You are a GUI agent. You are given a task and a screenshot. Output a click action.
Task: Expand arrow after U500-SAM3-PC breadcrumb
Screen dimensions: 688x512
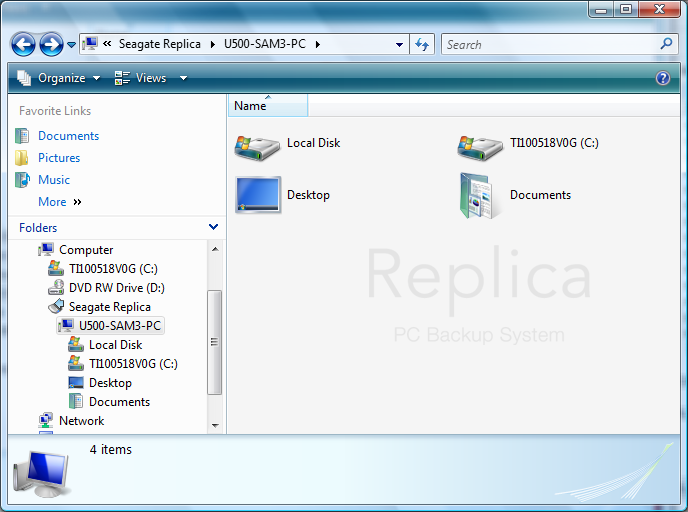tap(318, 44)
